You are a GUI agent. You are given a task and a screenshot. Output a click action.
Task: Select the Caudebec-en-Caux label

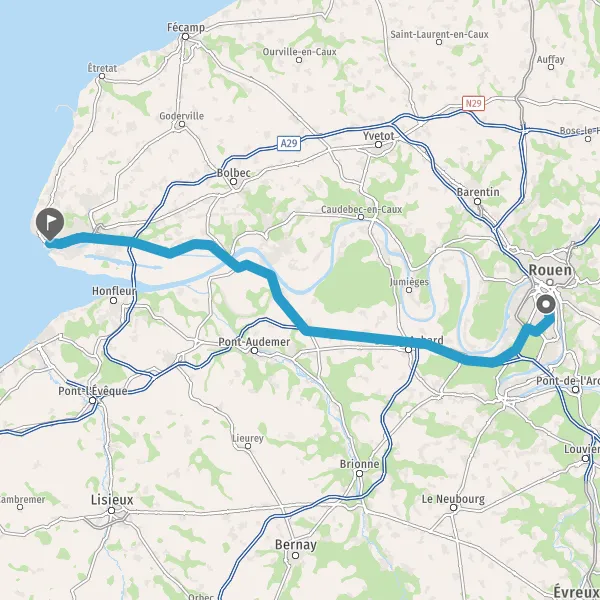(x=362, y=209)
